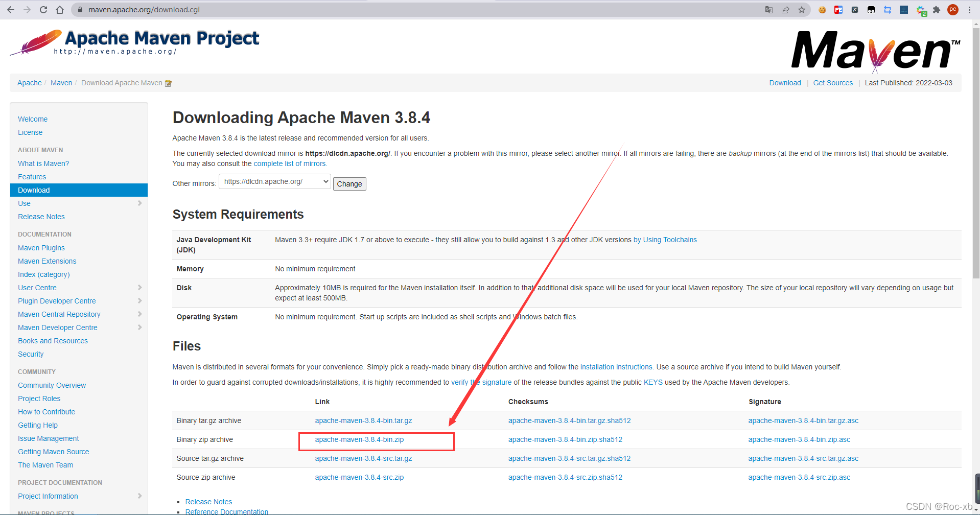980x515 pixels.
Task: Expand Maven Developer Centre arrow
Action: tap(140, 327)
